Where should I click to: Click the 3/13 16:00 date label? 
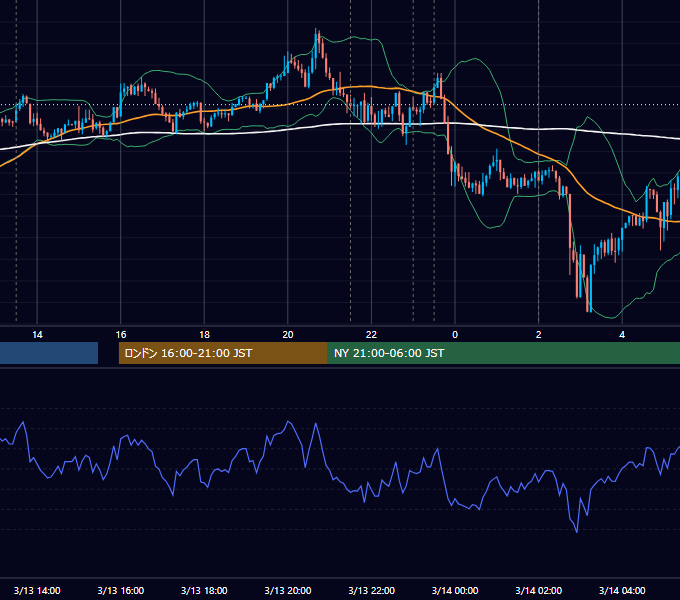click(121, 590)
